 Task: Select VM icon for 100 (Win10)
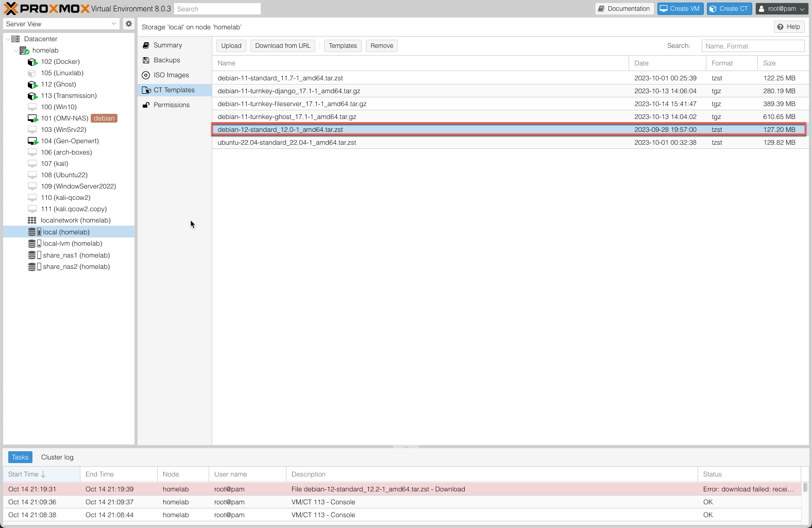click(32, 107)
